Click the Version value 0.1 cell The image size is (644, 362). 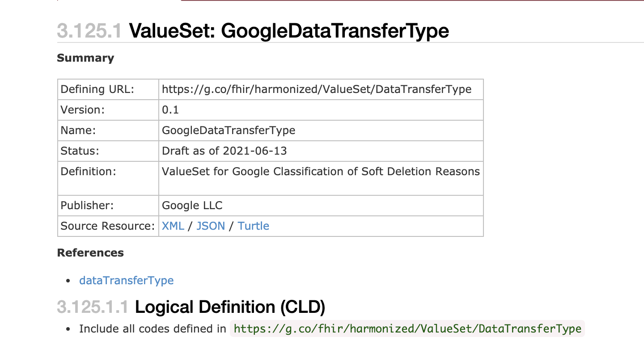coord(321,110)
